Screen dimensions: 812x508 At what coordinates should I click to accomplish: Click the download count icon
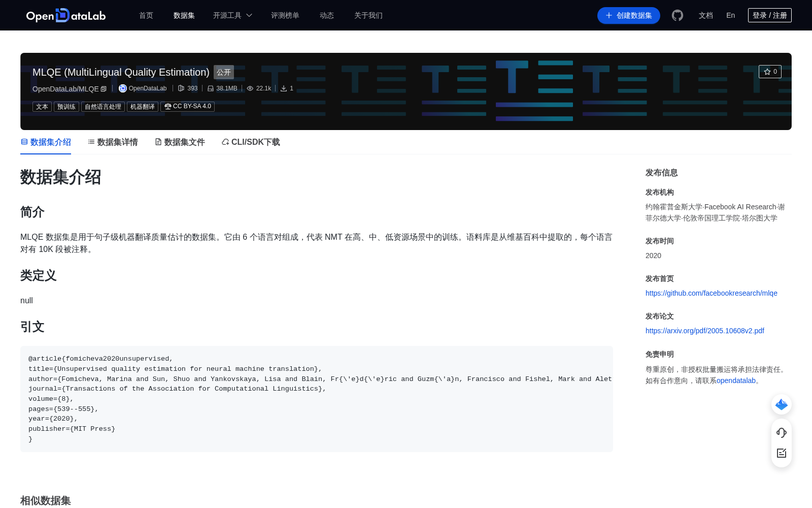pyautogui.click(x=284, y=88)
